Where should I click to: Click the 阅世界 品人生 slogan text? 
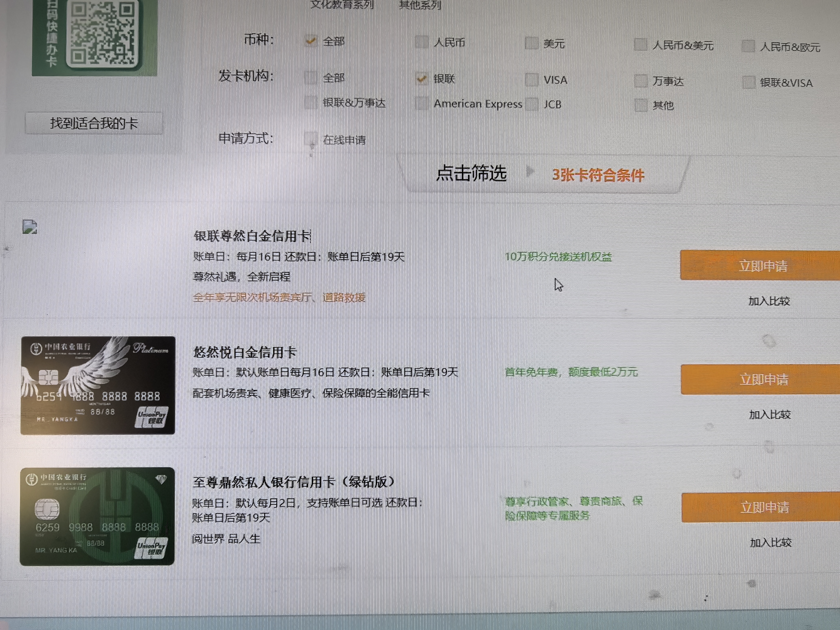(226, 539)
